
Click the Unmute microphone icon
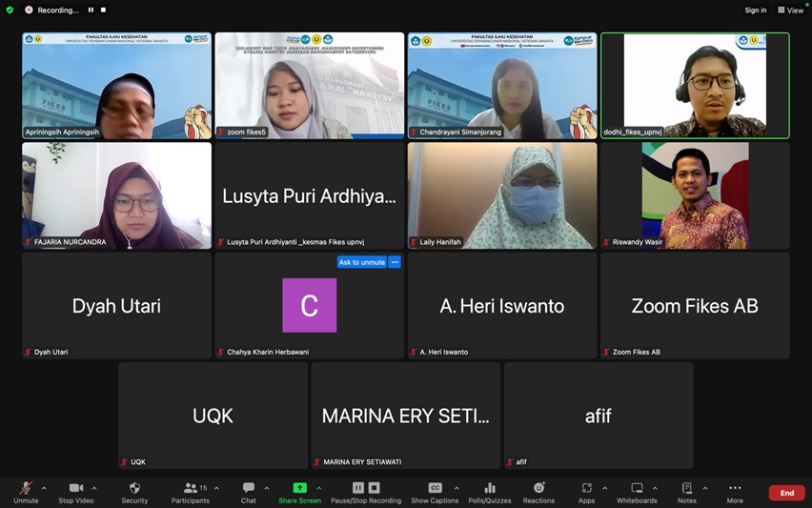coord(26,488)
